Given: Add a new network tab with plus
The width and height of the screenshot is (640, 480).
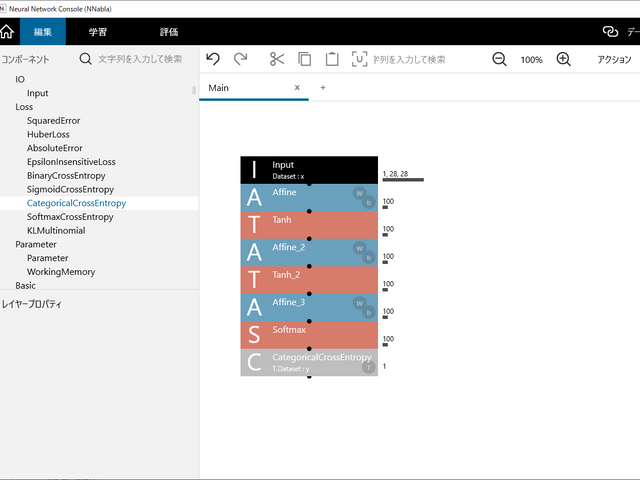Looking at the screenshot, I should coord(323,88).
